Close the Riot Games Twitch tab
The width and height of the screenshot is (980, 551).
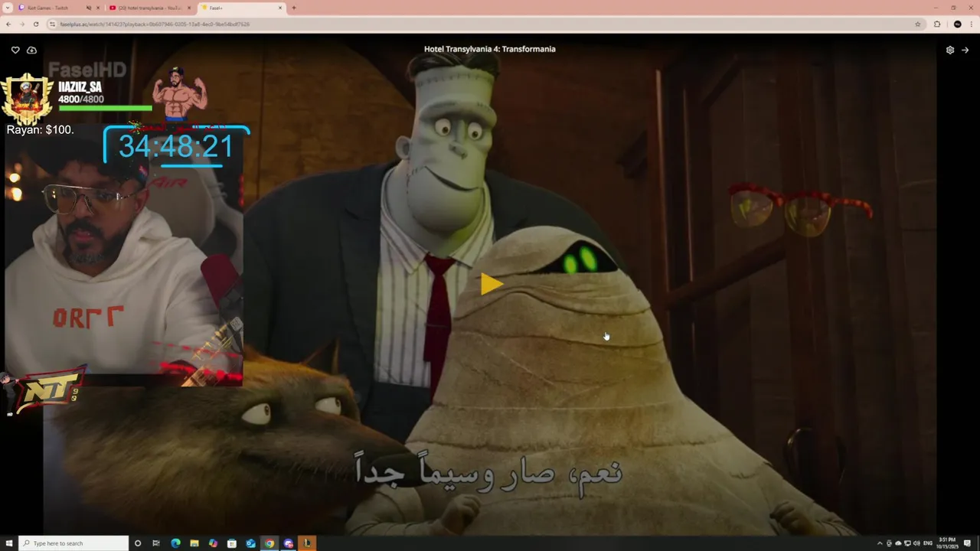(x=98, y=8)
